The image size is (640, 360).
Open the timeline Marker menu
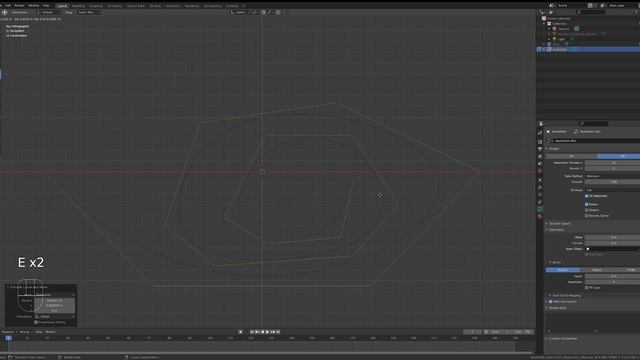50,332
